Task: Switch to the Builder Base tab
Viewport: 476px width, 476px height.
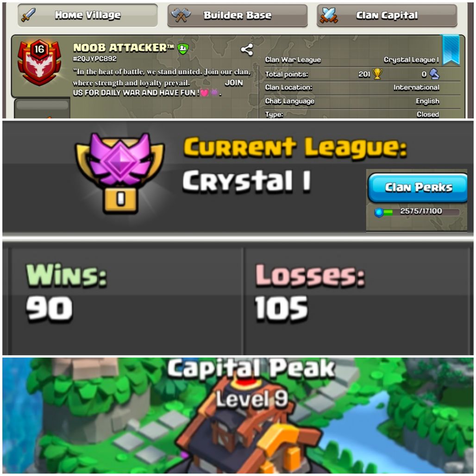Action: coord(238,15)
